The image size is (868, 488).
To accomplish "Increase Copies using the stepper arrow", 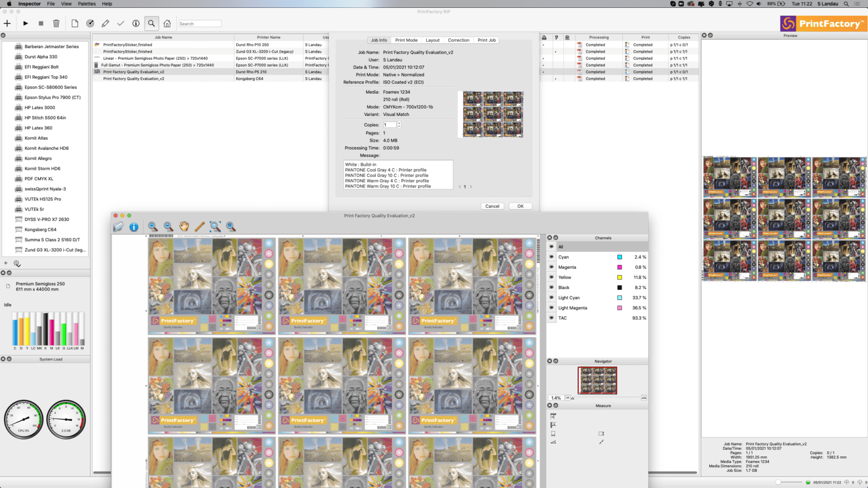I will pyautogui.click(x=400, y=123).
